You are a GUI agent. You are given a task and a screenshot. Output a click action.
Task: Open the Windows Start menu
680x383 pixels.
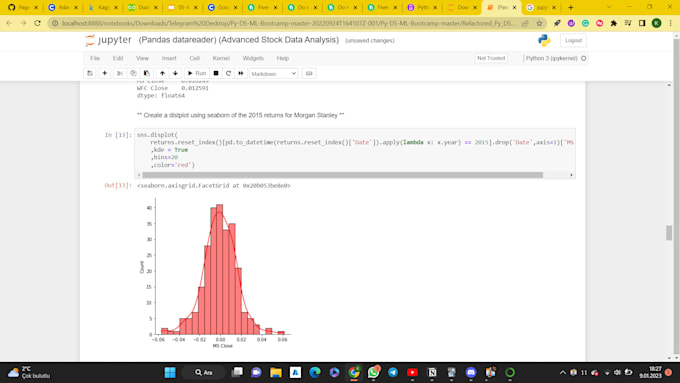[170, 372]
